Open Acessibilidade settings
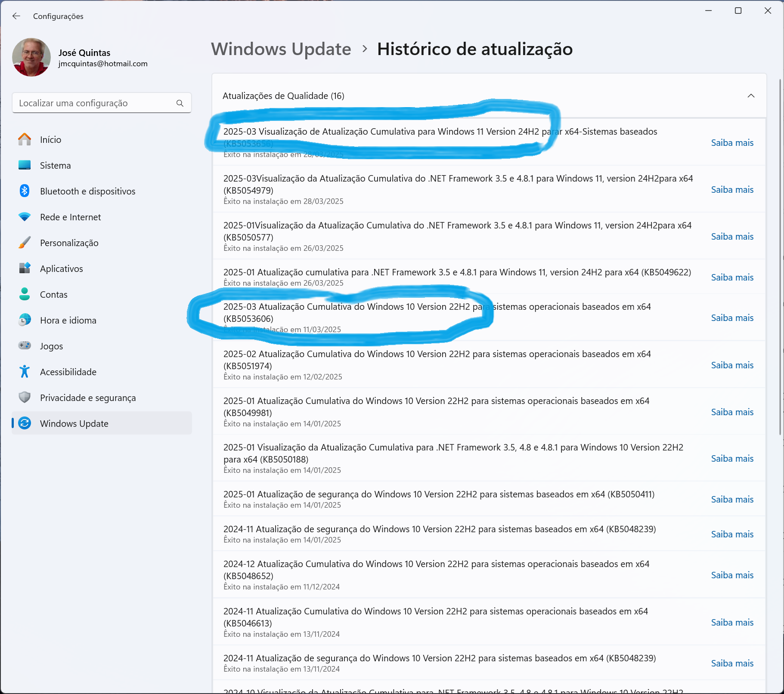 point(102,372)
